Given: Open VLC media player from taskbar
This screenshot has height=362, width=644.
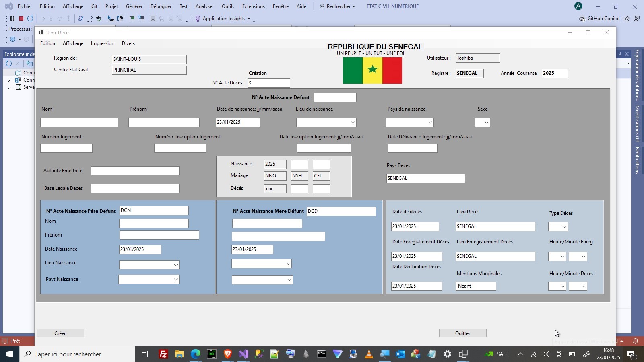Looking at the screenshot, I should tap(369, 354).
